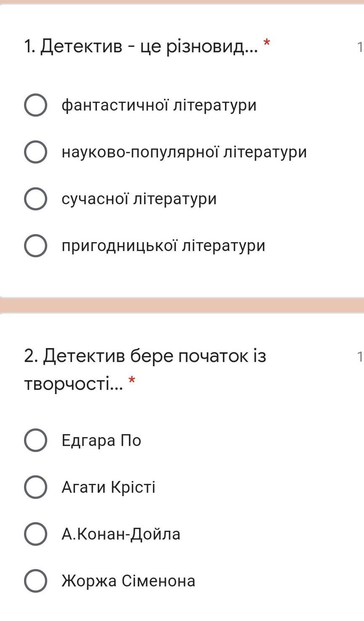Viewport: 364px width, 621px height.
Task: Click the red required asterisk of question 1
Action: [x=266, y=43]
